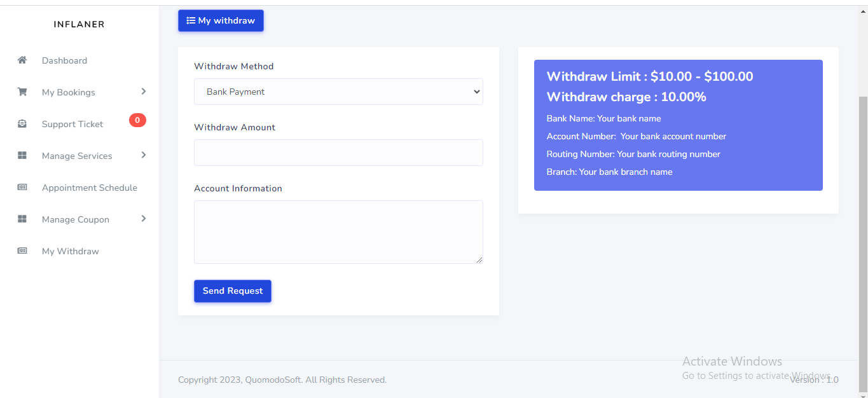Click the My withdraw list button
Image resolution: width=868 pixels, height=398 pixels.
[x=221, y=20]
